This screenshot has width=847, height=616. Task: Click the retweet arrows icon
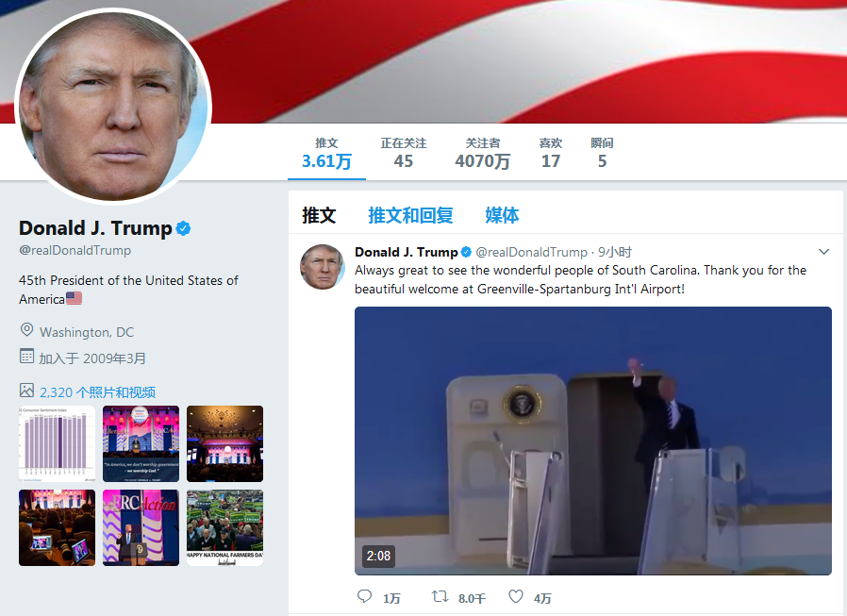point(440,596)
